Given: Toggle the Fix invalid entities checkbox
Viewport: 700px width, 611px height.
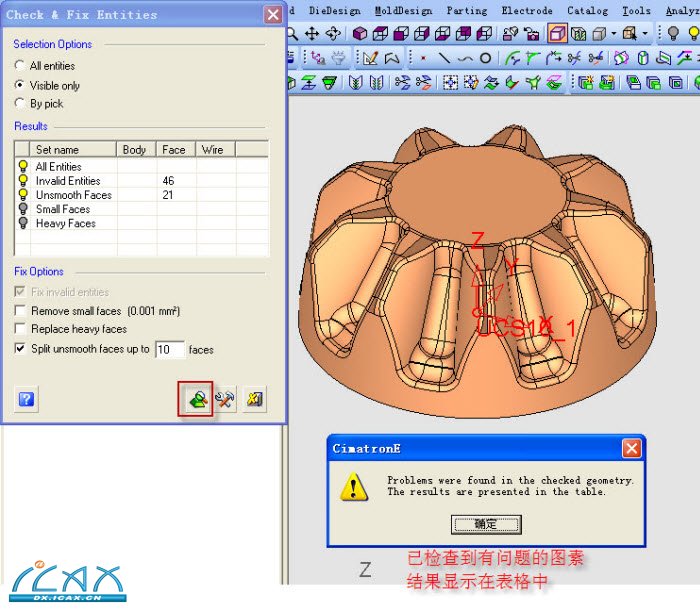Looking at the screenshot, I should 20,291.
